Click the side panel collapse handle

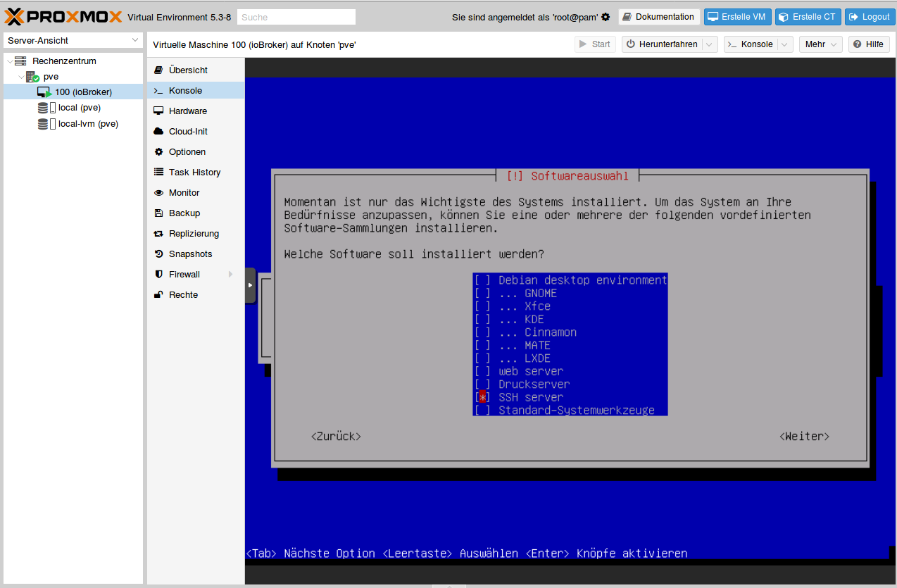(x=250, y=285)
